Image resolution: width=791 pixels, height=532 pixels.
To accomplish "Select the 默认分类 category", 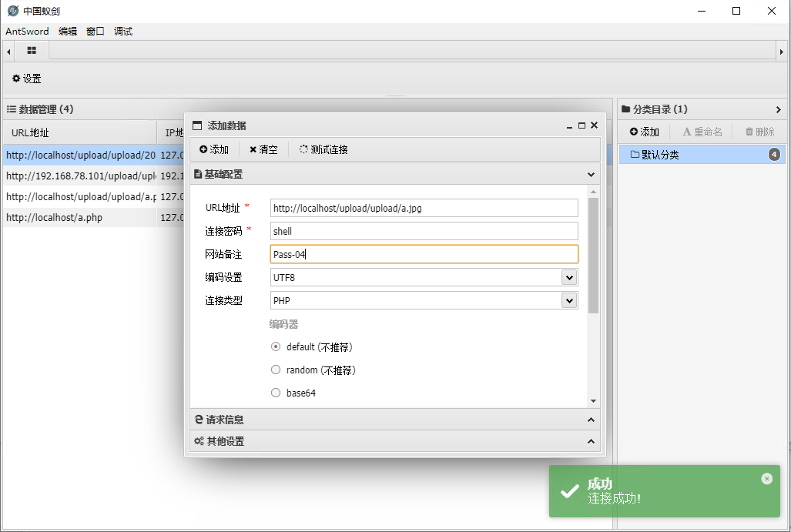I will tap(702, 154).
